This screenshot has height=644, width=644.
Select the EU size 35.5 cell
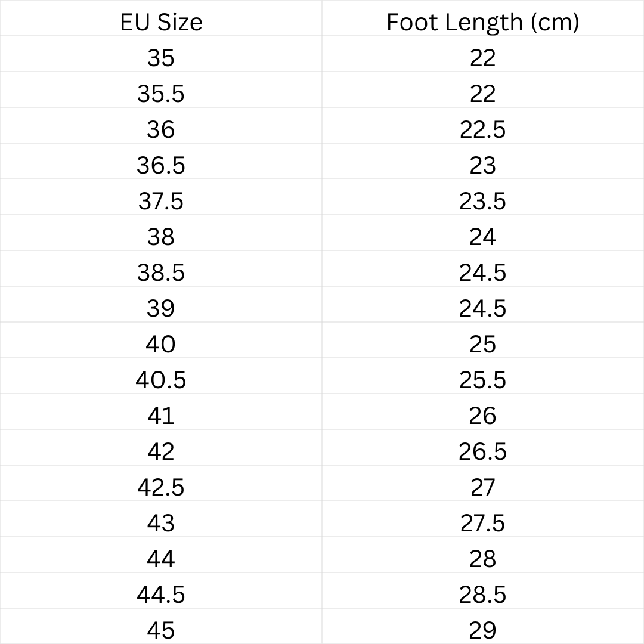point(161,94)
